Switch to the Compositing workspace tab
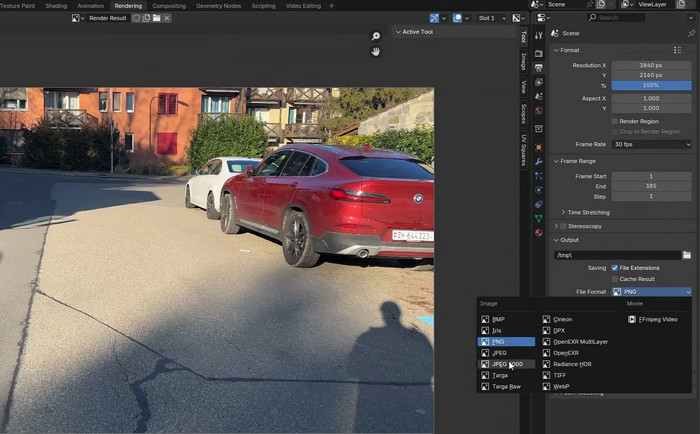The image size is (700, 434). [x=169, y=6]
